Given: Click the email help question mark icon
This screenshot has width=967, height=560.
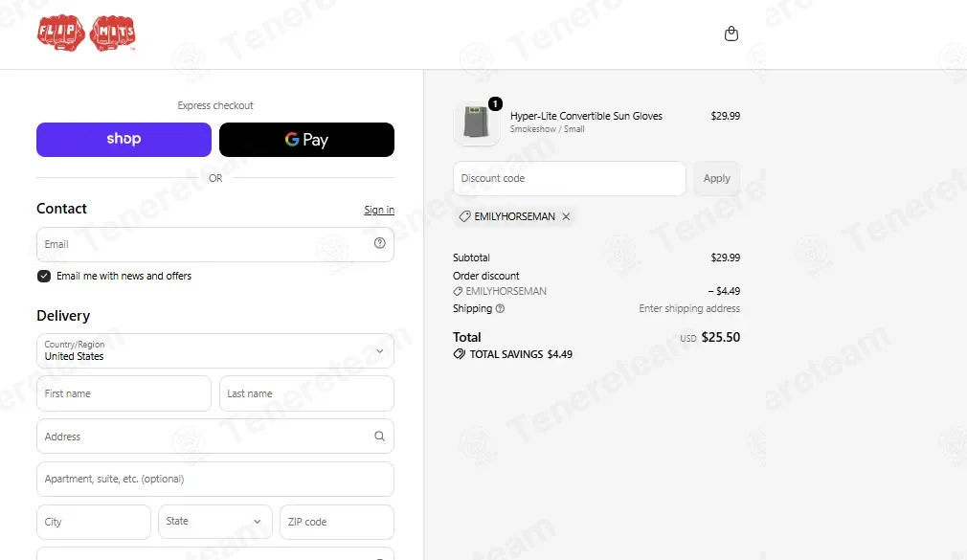Looking at the screenshot, I should [380, 243].
